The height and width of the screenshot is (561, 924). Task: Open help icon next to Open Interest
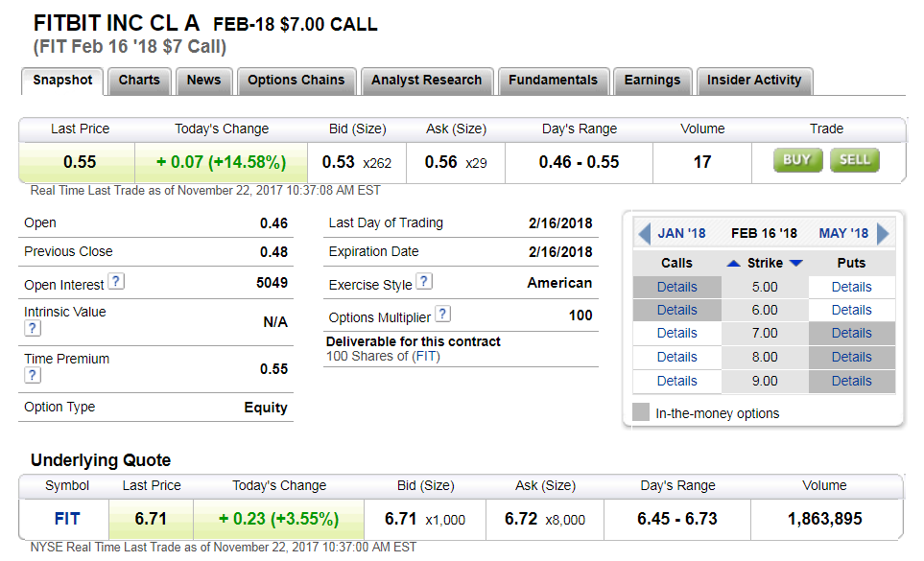pos(117,281)
